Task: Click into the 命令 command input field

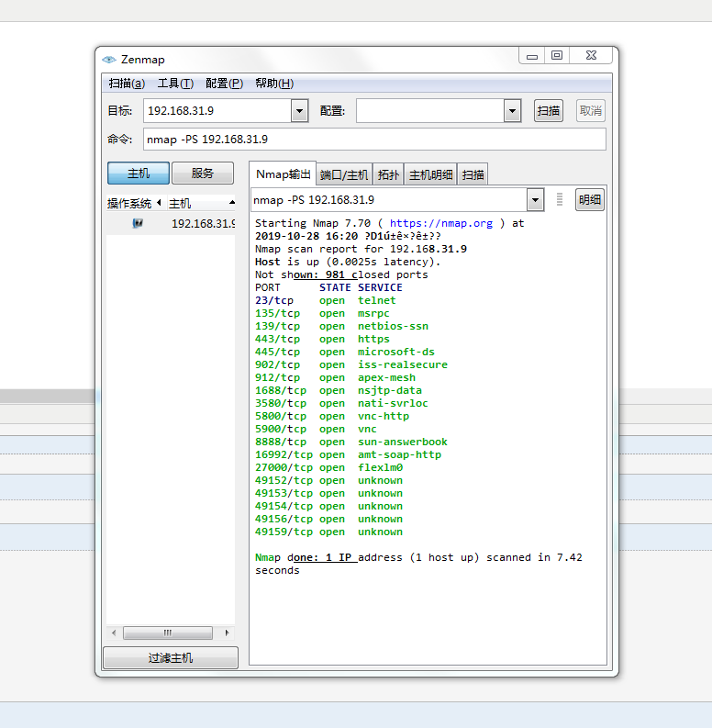Action: click(374, 140)
